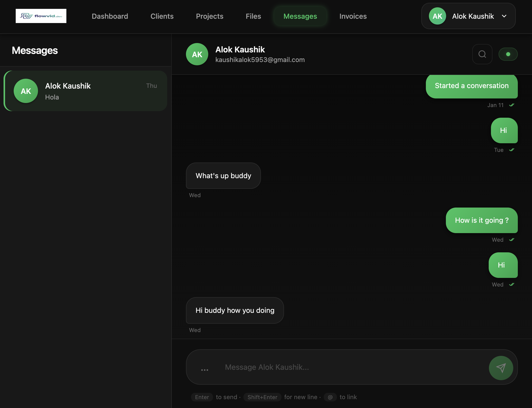
Task: Click the @ link icon in the footer hints
Action: tap(330, 397)
